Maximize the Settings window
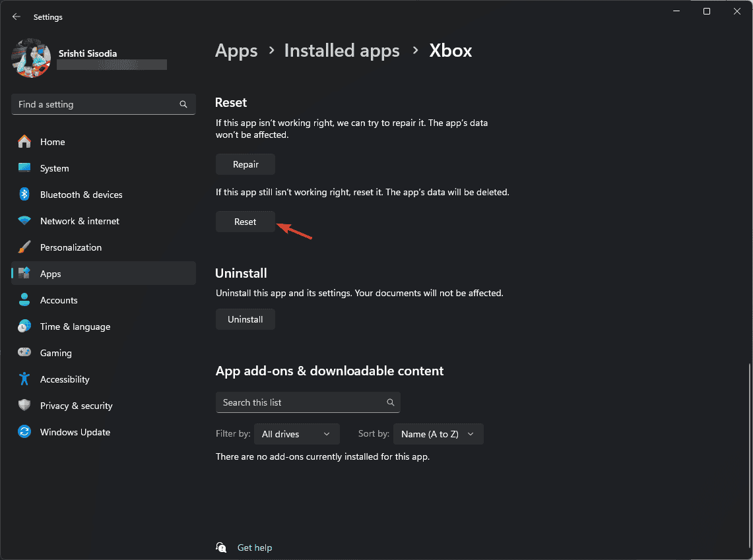753x560 pixels. (706, 11)
